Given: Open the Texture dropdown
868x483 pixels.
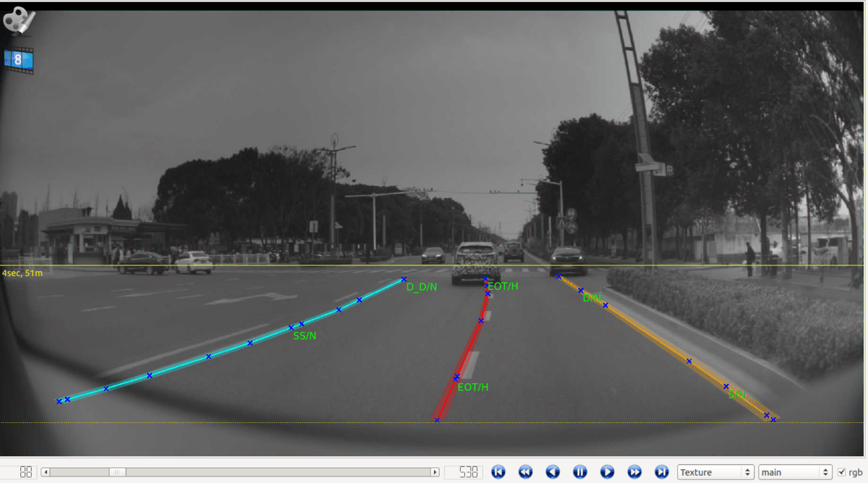Looking at the screenshot, I should pyautogui.click(x=715, y=472).
